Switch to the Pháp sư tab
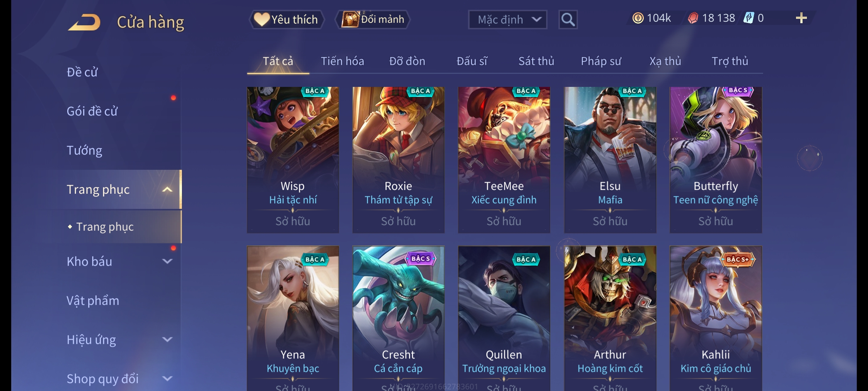 pyautogui.click(x=601, y=61)
